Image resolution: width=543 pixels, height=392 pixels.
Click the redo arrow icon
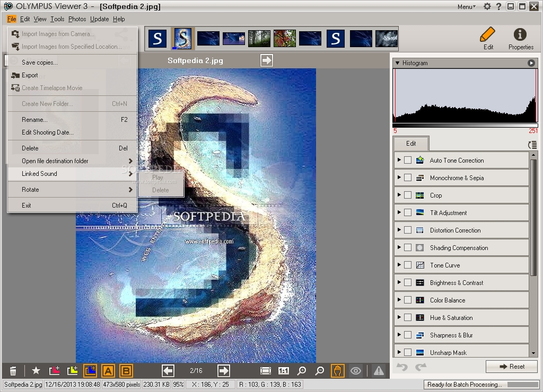[x=421, y=367]
